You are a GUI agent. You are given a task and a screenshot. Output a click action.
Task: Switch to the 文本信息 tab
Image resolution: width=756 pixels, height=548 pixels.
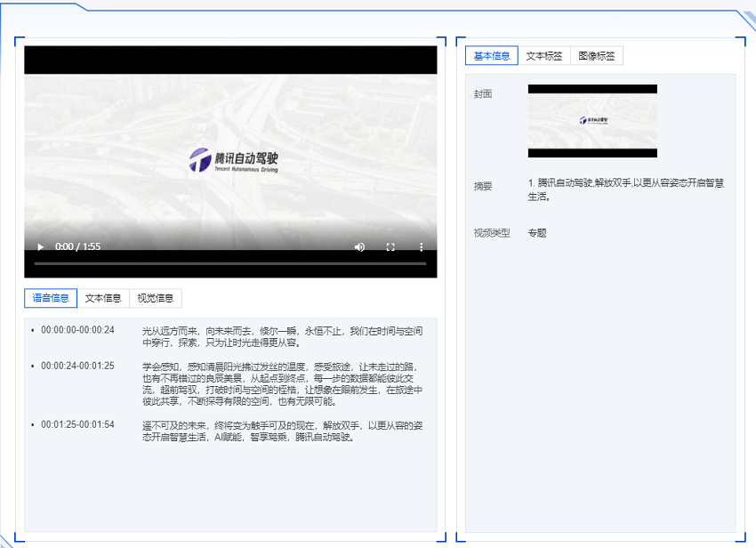pyautogui.click(x=103, y=298)
